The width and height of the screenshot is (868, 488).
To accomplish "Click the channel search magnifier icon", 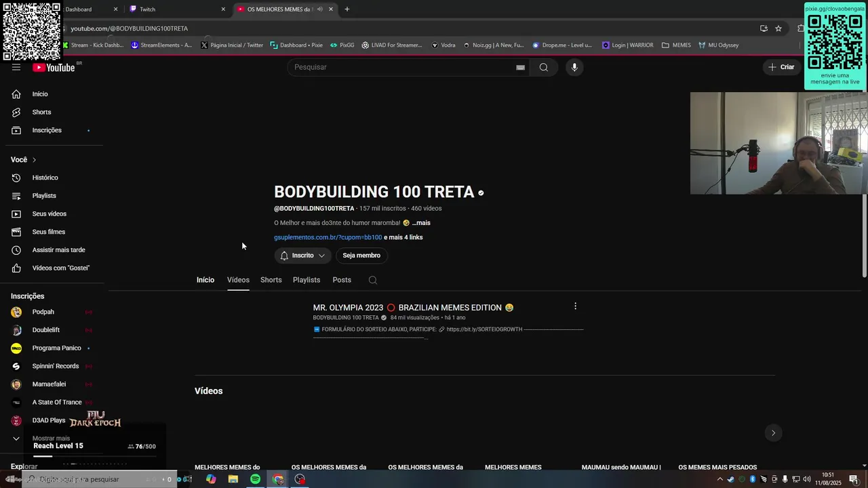I will click(x=373, y=280).
